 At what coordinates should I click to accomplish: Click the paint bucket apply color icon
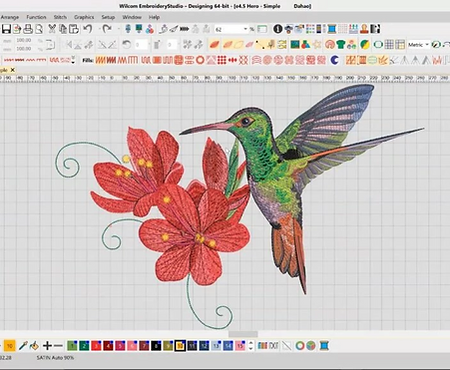[x=34, y=346]
